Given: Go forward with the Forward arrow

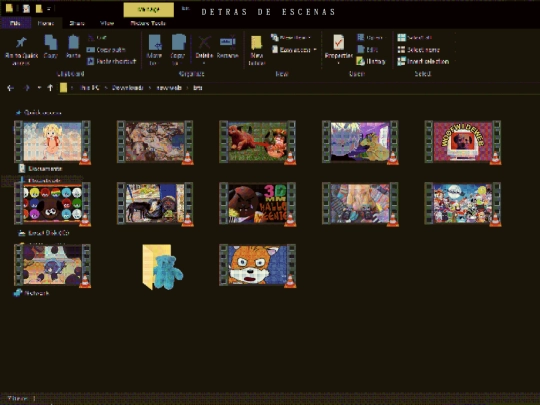Looking at the screenshot, I should point(27,88).
